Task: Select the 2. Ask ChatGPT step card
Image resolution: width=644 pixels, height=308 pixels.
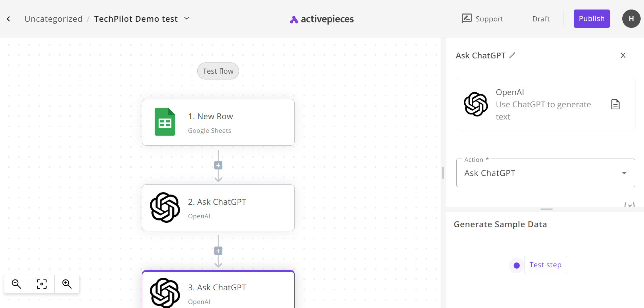Action: pos(218,208)
